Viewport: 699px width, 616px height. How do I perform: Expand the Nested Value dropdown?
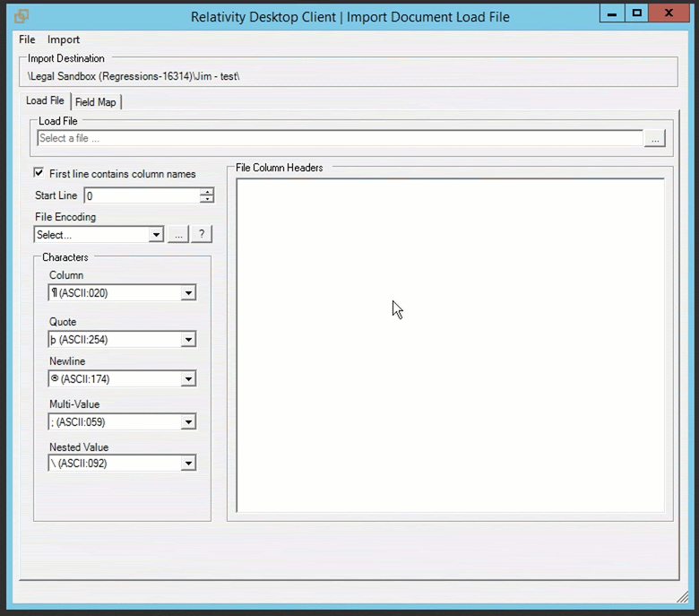[x=188, y=464]
